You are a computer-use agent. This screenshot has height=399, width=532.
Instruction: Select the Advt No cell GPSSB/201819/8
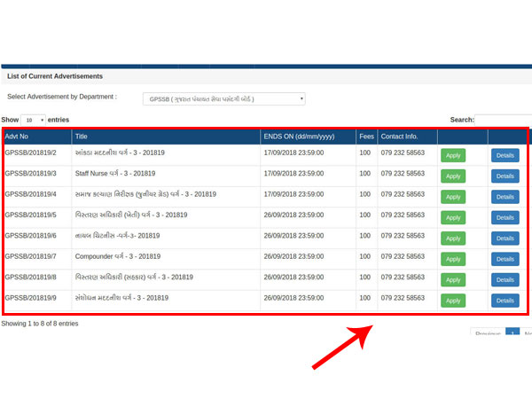[x=30, y=277]
